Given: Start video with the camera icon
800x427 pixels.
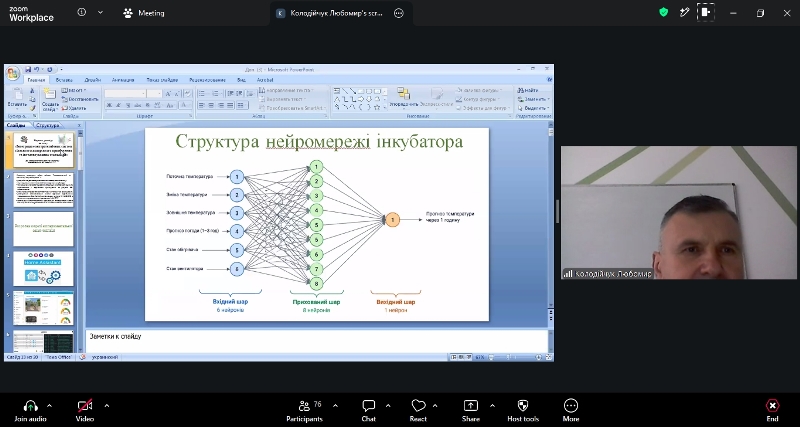Looking at the screenshot, I should click(x=85, y=406).
